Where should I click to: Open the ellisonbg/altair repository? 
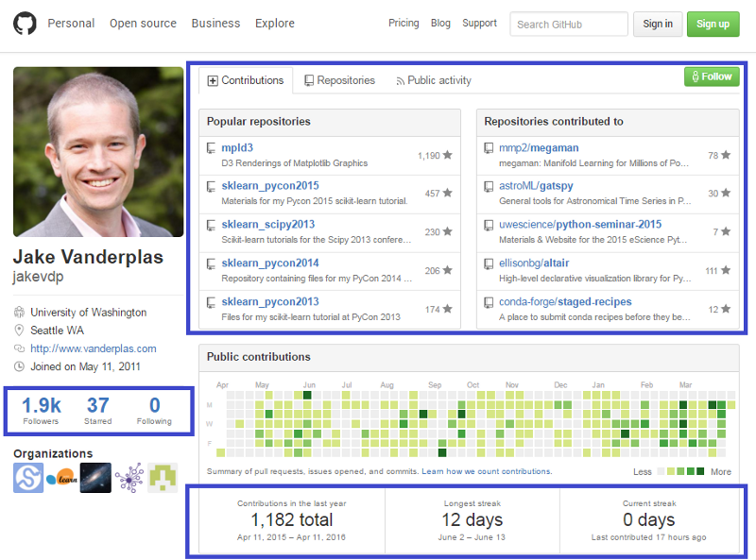(x=534, y=263)
